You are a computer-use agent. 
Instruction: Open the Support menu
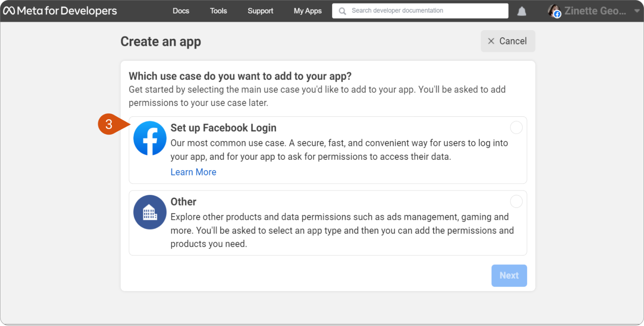[260, 11]
